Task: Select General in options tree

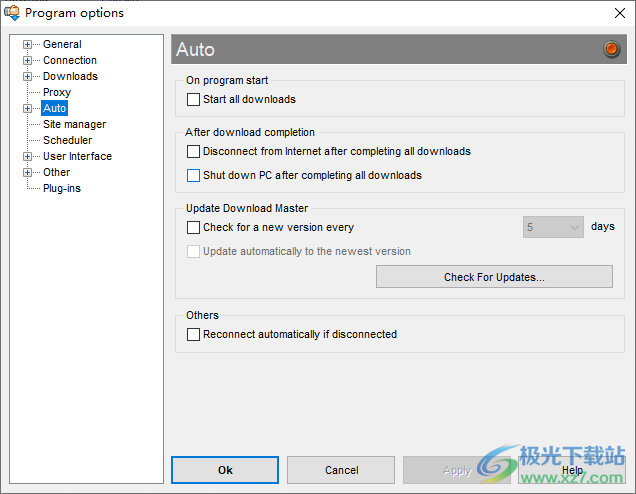Action: 62,44
